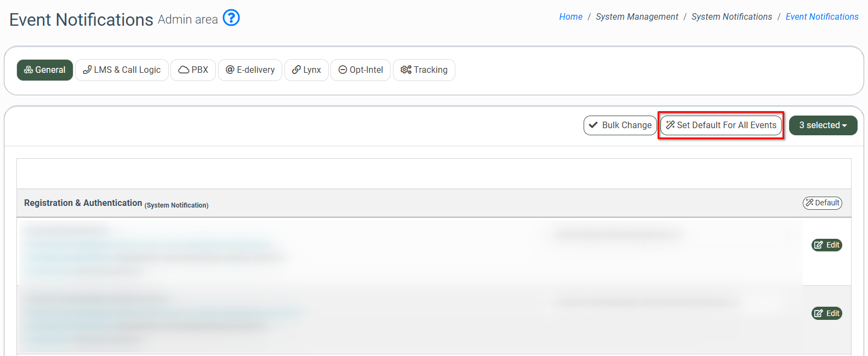Click the Event Notifications breadcrumb link
The width and height of the screenshot is (868, 356).
pos(821,17)
